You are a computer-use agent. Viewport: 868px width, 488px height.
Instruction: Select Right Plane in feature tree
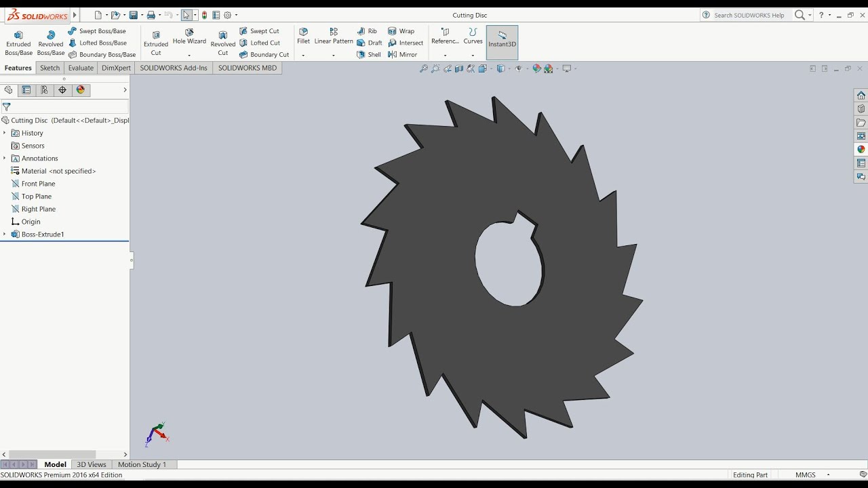(34, 209)
